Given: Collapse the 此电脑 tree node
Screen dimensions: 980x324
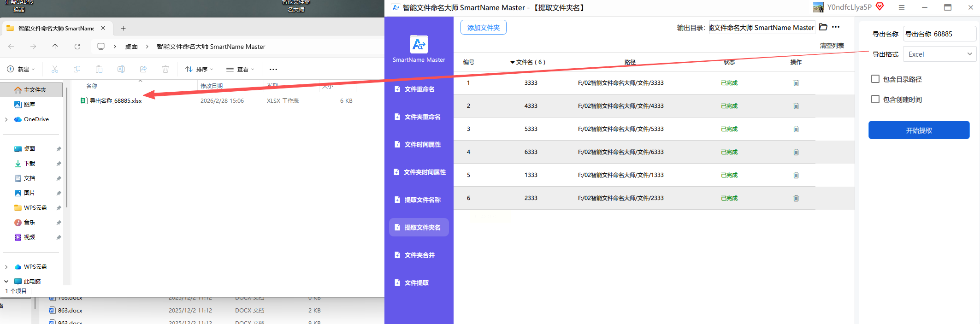Looking at the screenshot, I should (x=6, y=281).
